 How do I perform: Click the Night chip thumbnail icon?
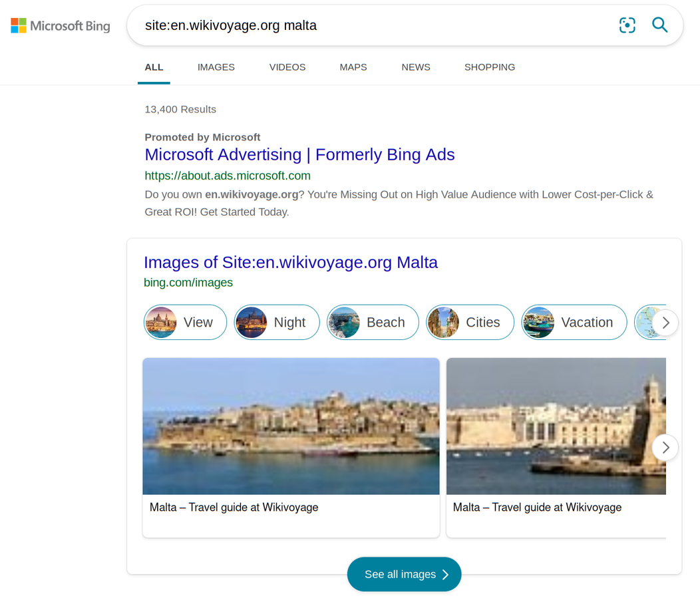(252, 323)
